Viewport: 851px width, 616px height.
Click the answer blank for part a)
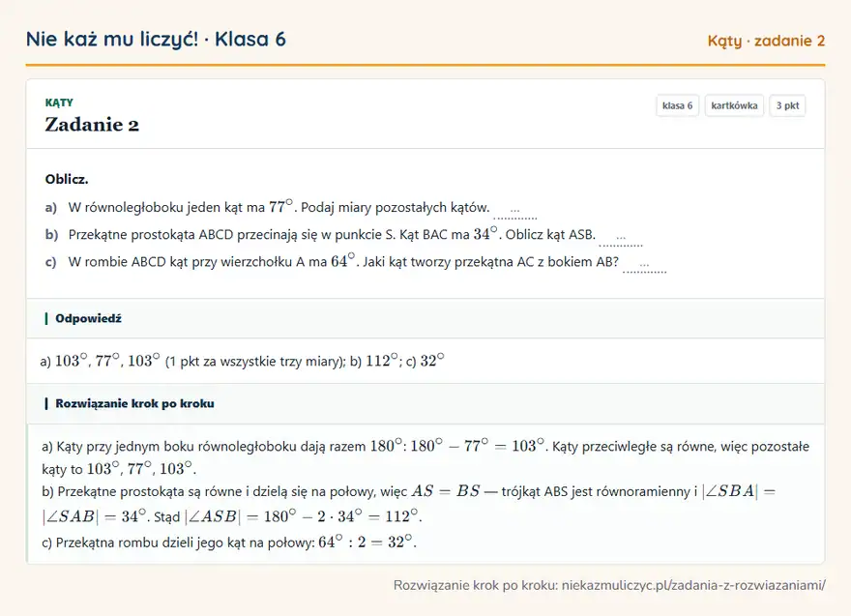pos(515,211)
